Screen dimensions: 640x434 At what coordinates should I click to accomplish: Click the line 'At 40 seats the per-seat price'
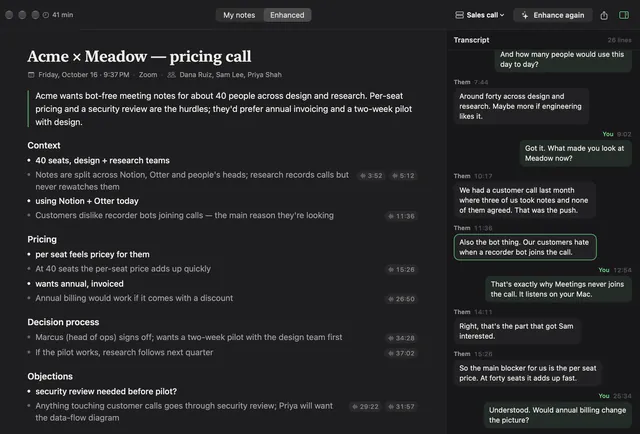(123, 269)
